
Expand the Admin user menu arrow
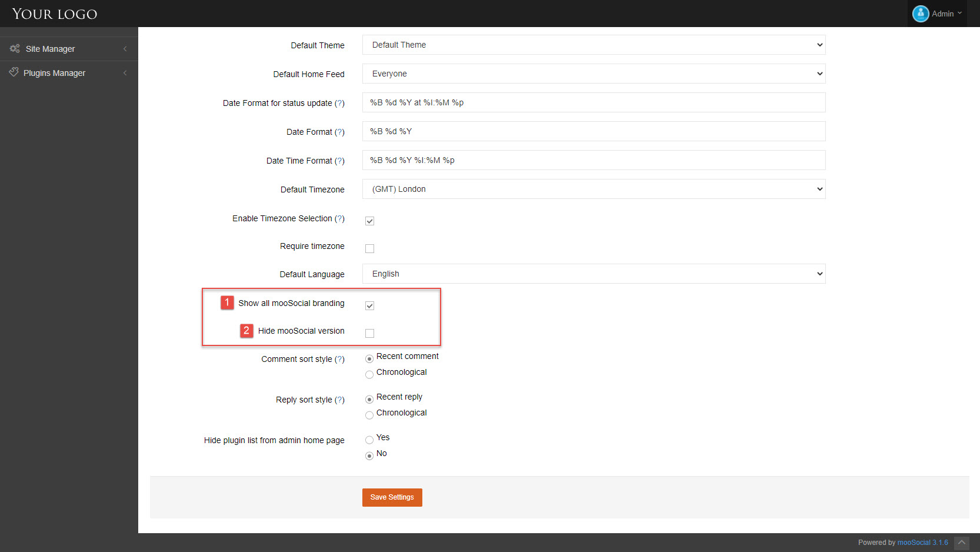pyautogui.click(x=959, y=13)
